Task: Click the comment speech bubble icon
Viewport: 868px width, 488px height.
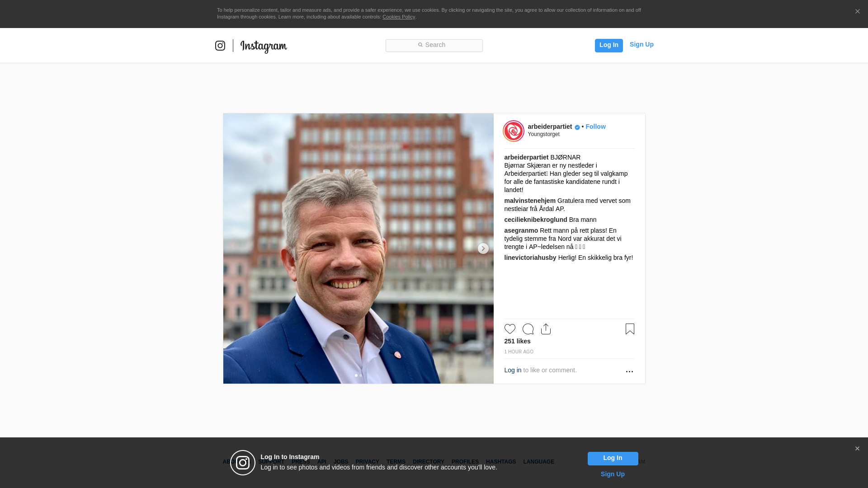Action: point(528,329)
